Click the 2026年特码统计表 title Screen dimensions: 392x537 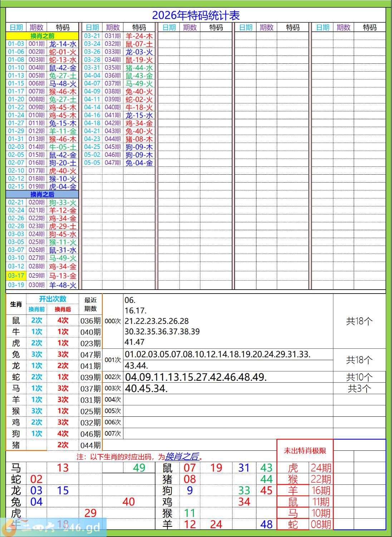(x=196, y=15)
